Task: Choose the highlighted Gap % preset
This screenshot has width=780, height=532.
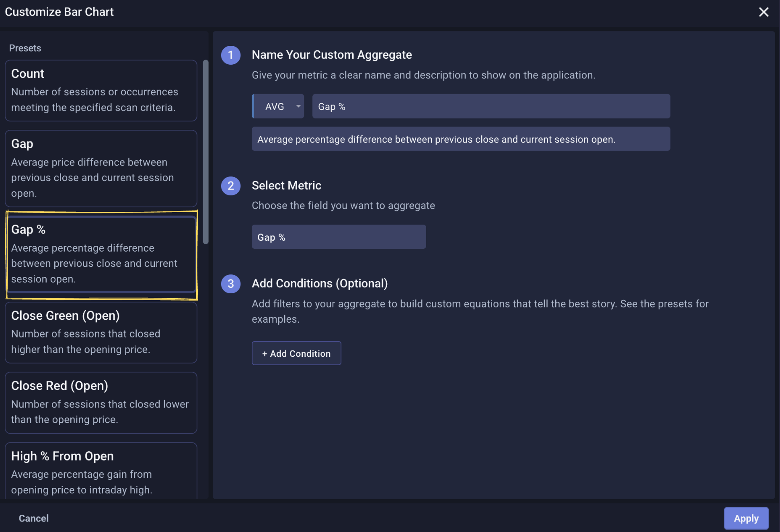Action: coord(101,254)
